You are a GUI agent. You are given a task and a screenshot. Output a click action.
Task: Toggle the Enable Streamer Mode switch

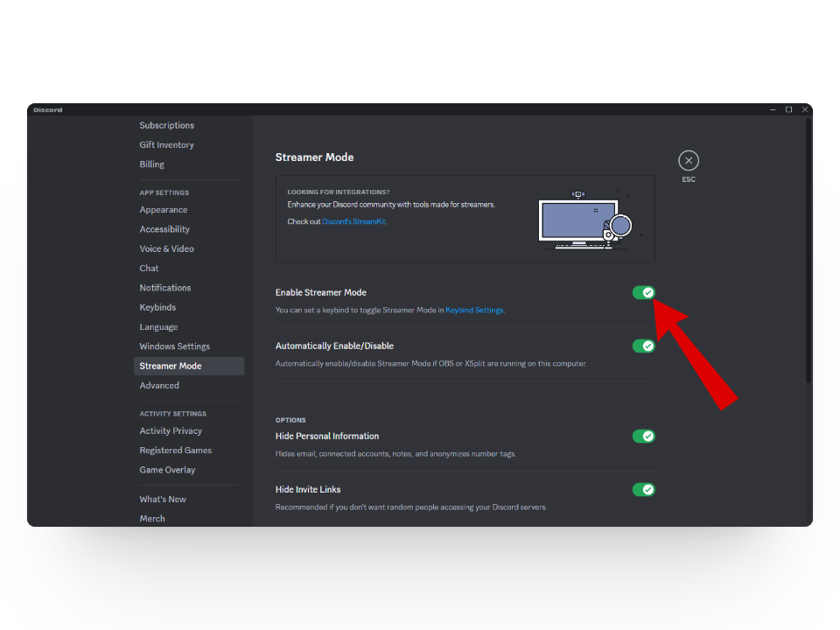coord(643,292)
